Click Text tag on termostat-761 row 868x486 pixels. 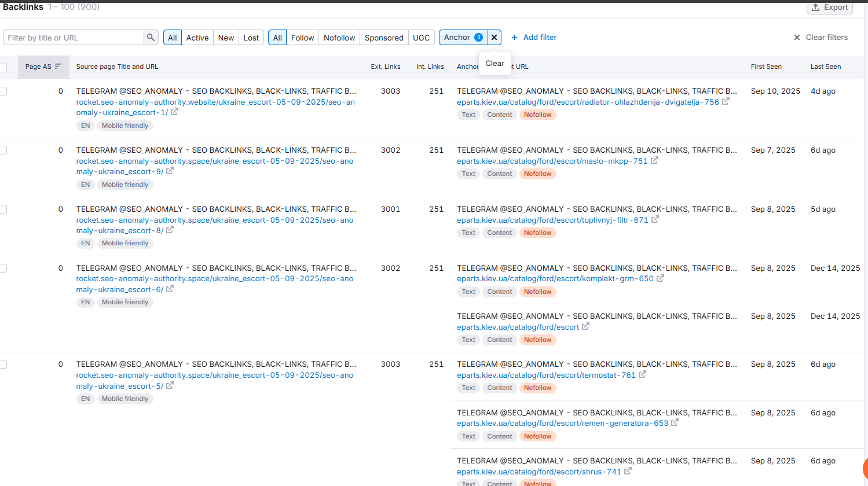pyautogui.click(x=468, y=388)
